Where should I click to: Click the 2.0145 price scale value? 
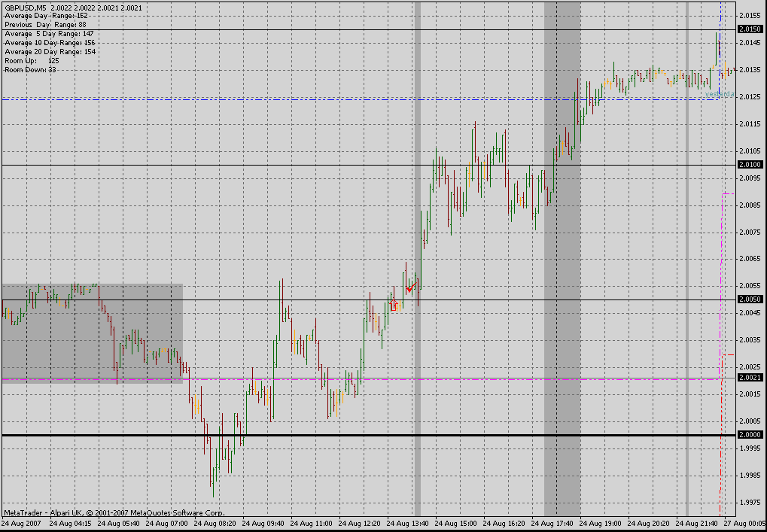click(x=750, y=43)
